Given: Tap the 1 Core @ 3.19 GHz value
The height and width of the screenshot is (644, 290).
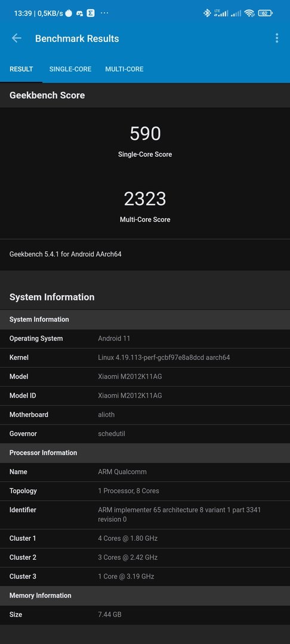Looking at the screenshot, I should (126, 577).
